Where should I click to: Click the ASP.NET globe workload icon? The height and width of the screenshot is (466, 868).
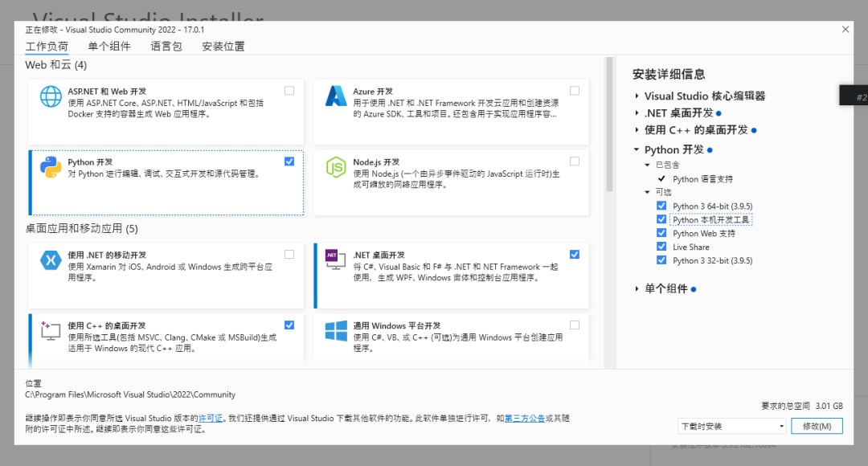pos(51,97)
